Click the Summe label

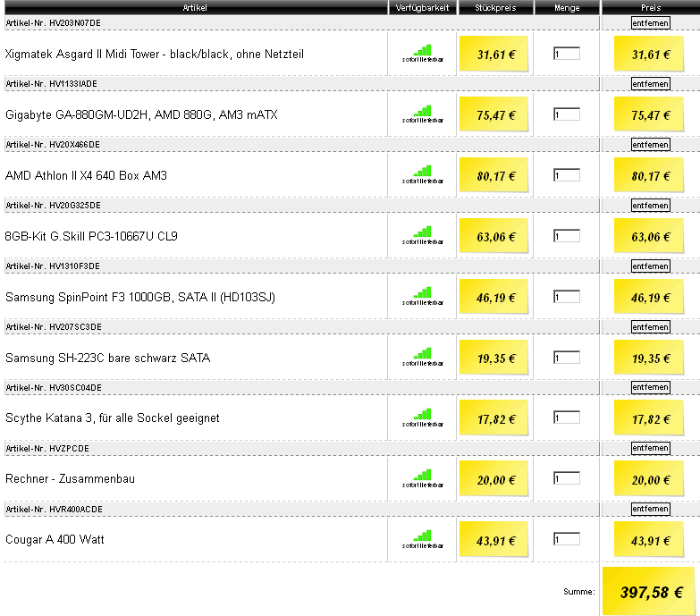[x=579, y=592]
